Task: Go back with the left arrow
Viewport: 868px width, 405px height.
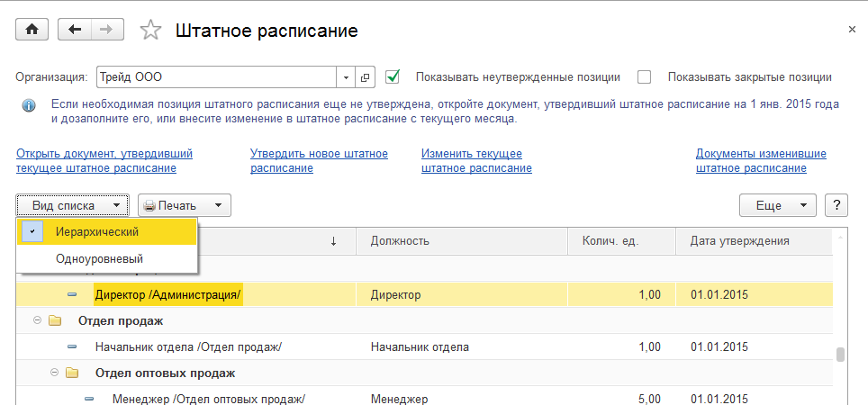Action: (x=74, y=30)
